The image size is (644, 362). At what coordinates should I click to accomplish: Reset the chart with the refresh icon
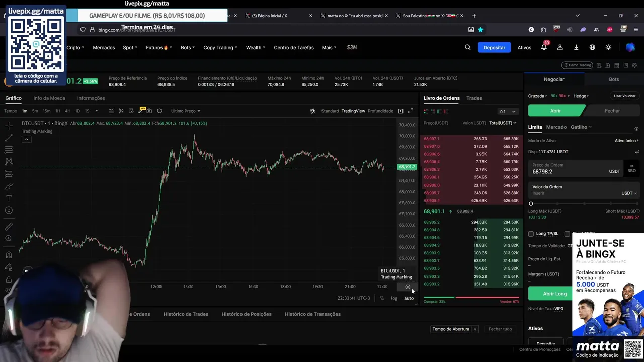point(159,111)
